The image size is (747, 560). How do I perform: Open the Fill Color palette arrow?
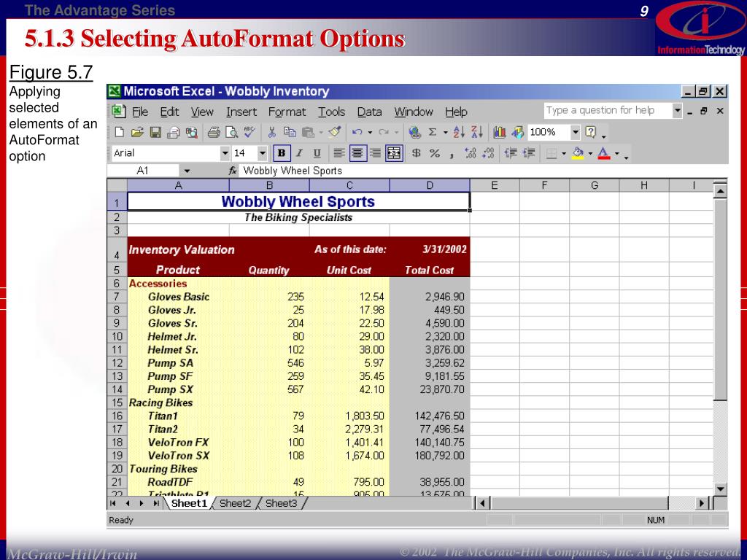click(590, 153)
